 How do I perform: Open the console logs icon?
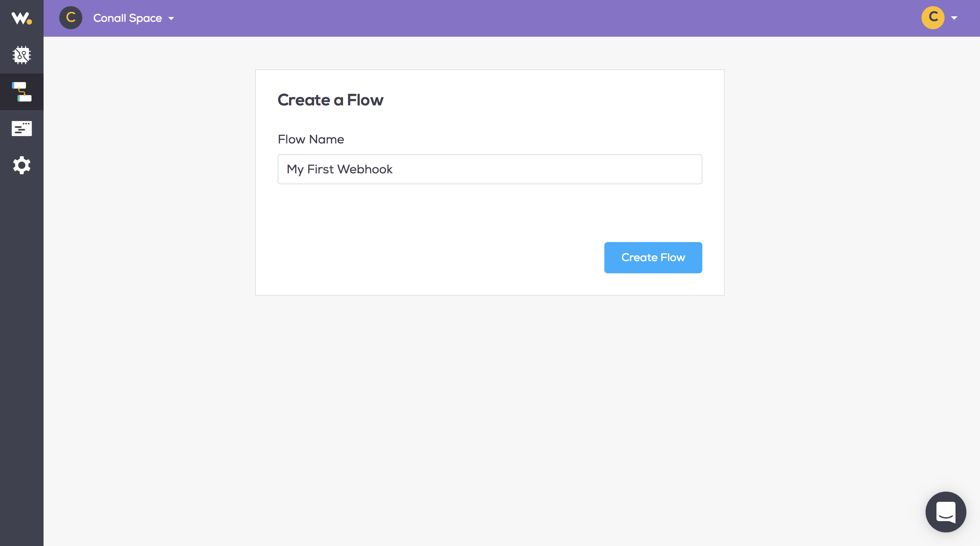(x=22, y=129)
